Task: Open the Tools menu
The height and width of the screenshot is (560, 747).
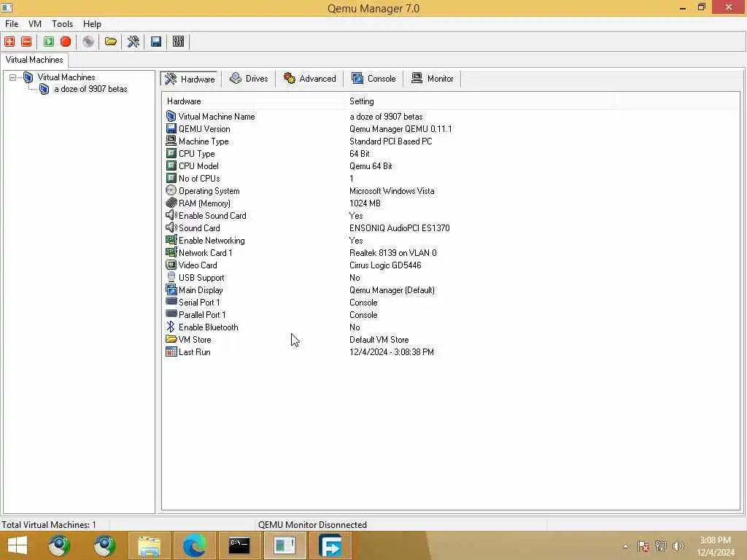Action: point(63,24)
